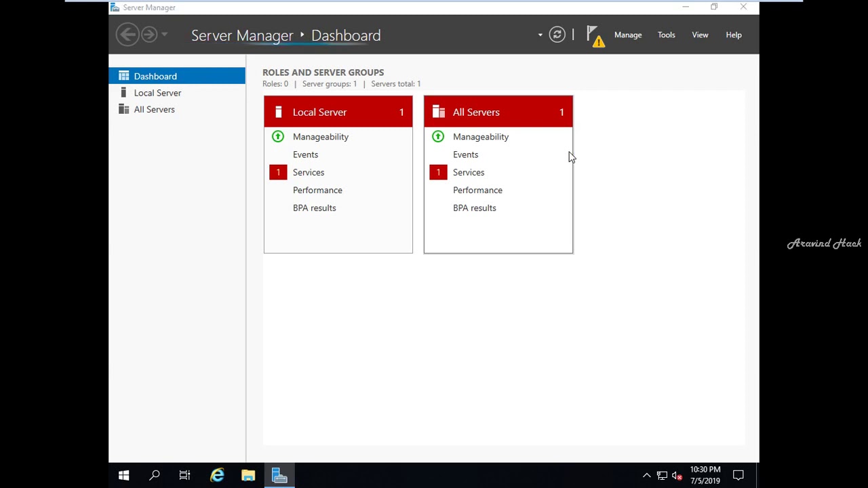This screenshot has height=488, width=868.
Task: Click Manageability in Local Server tile
Action: (x=321, y=137)
